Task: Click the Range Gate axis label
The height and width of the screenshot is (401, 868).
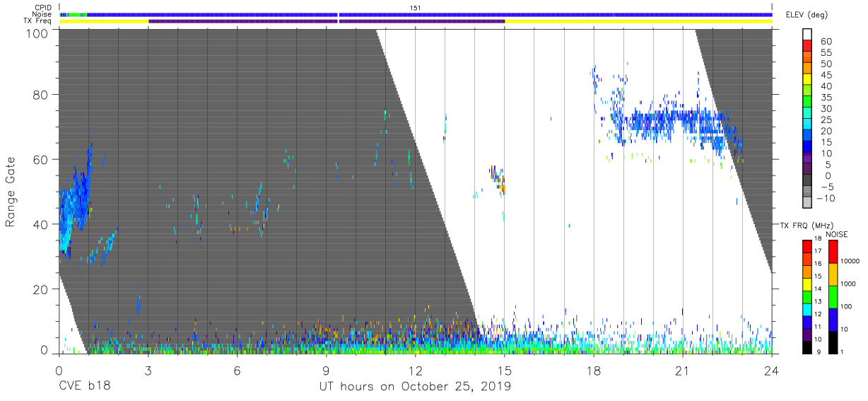Action: 11,192
